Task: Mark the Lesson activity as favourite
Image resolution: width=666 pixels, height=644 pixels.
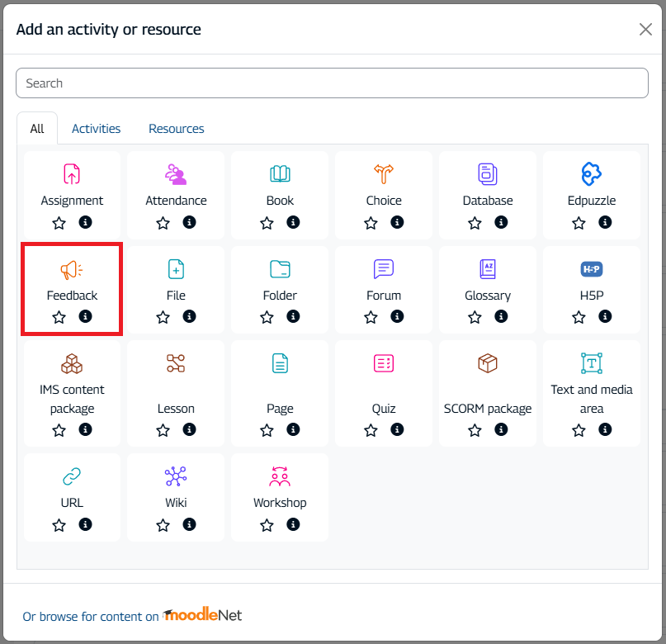Action: pyautogui.click(x=163, y=430)
